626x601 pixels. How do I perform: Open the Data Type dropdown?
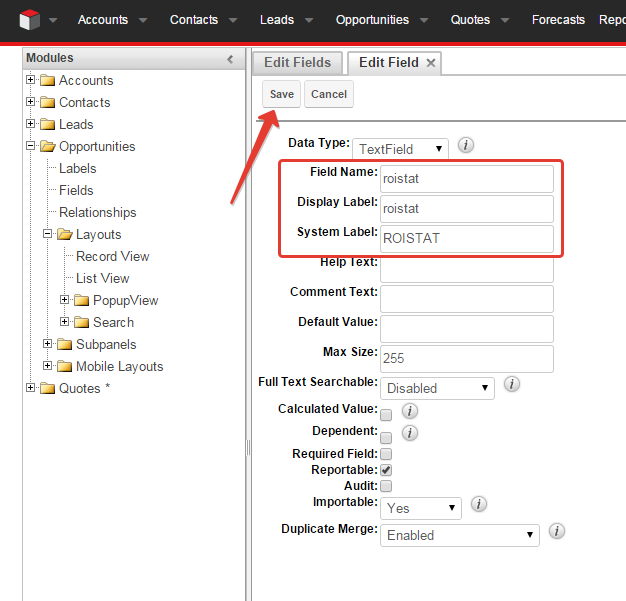pyautogui.click(x=400, y=149)
